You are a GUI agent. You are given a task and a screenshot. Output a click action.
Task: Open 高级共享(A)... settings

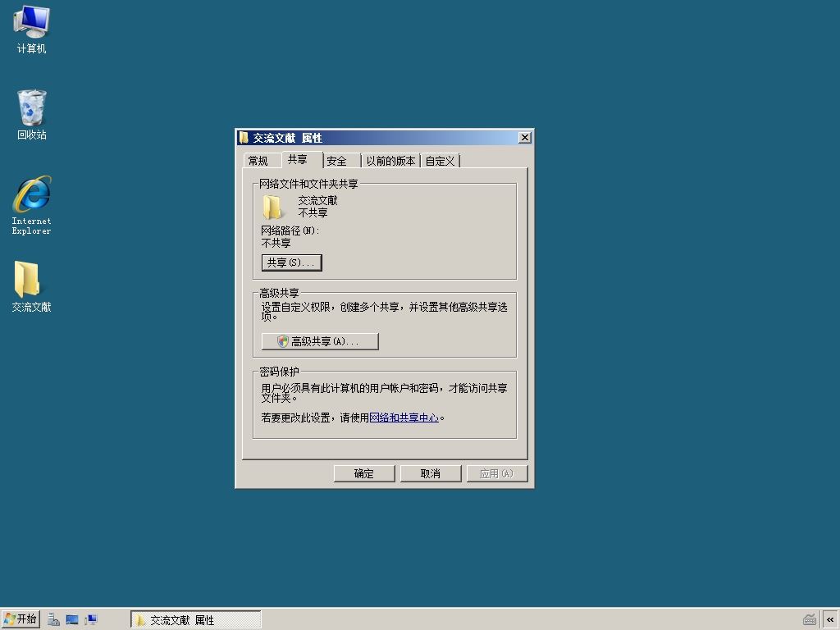(x=320, y=341)
